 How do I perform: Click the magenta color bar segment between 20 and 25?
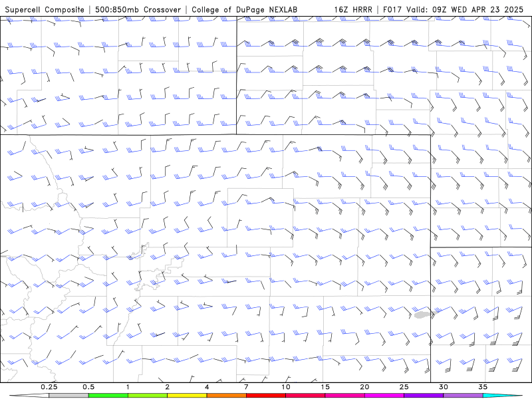384,396
